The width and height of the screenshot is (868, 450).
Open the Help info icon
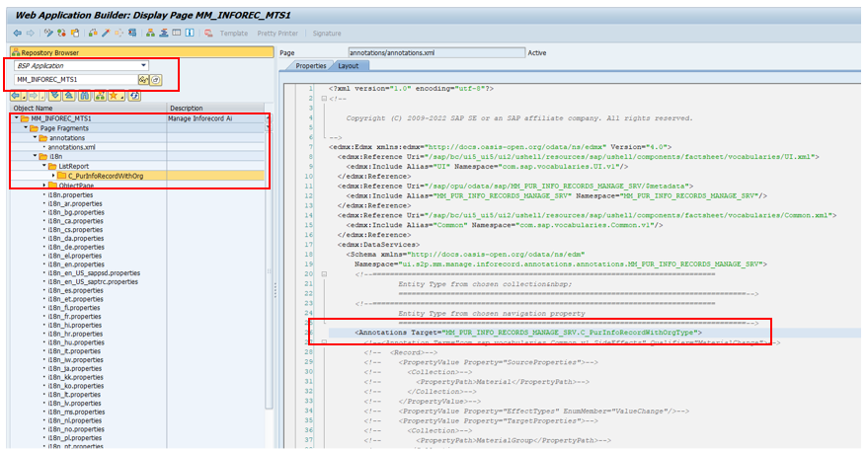tap(190, 33)
